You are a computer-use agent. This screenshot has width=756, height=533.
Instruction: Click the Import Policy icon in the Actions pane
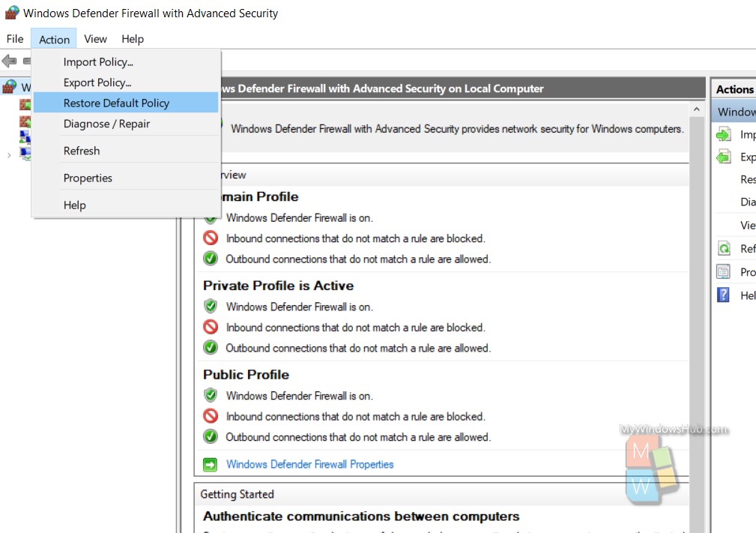point(723,135)
